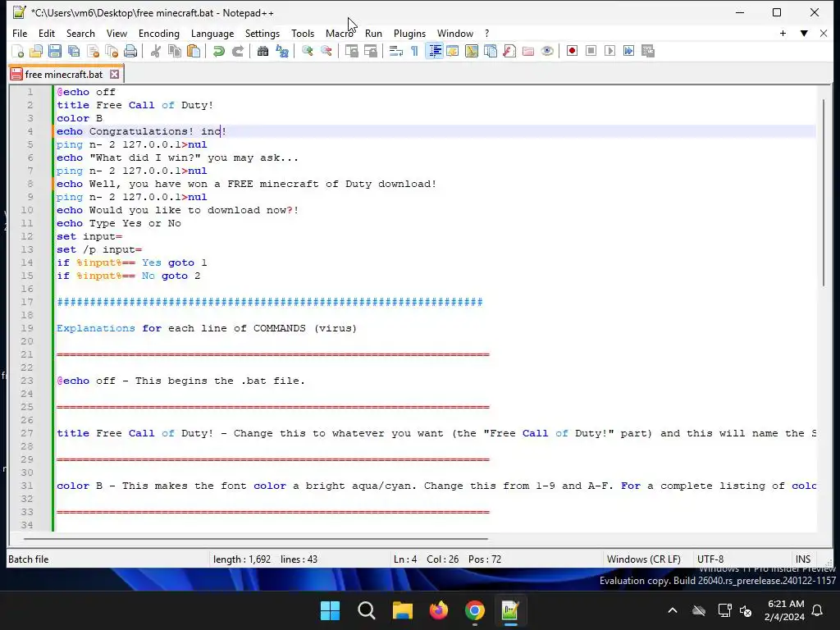Close the free minecraft.bat tab with X
Image resolution: width=840 pixels, height=630 pixels.
pyautogui.click(x=115, y=75)
